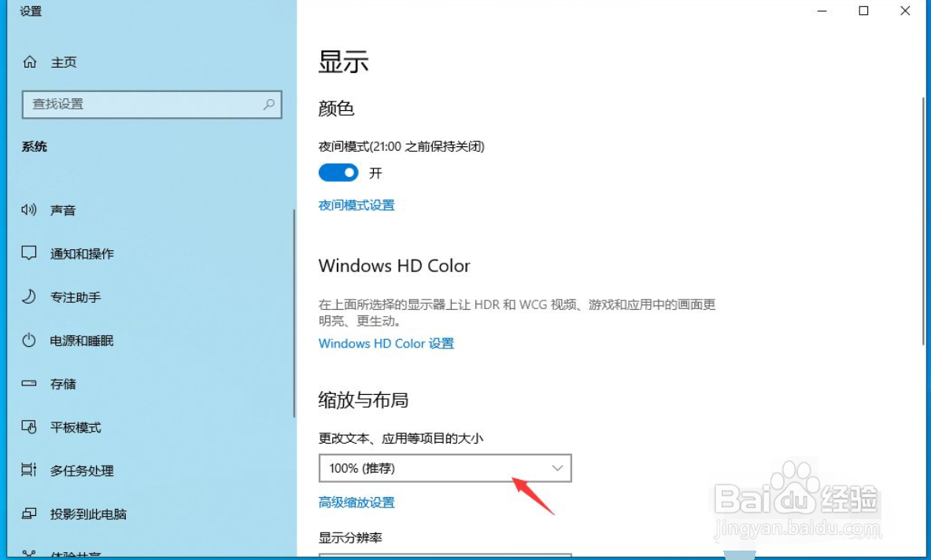Open the 存储 storage drive icon
This screenshot has height=560, width=931.
[x=28, y=383]
